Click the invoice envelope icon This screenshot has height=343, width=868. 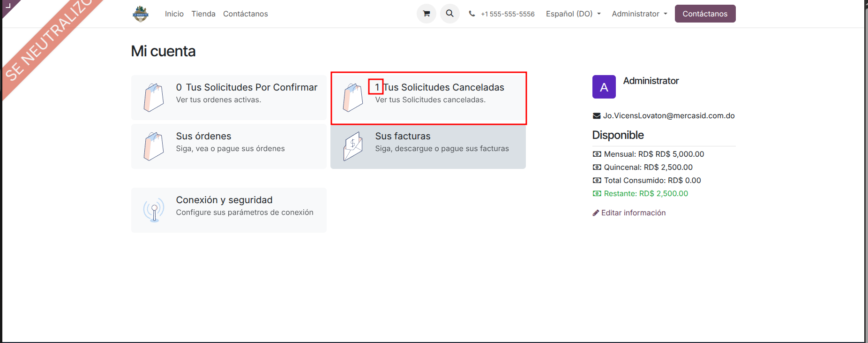pos(353,146)
